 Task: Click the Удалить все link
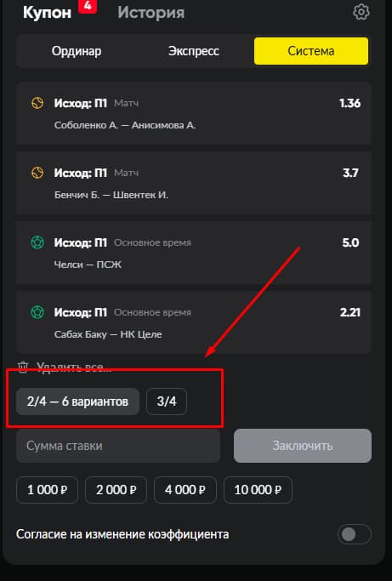tap(74, 367)
